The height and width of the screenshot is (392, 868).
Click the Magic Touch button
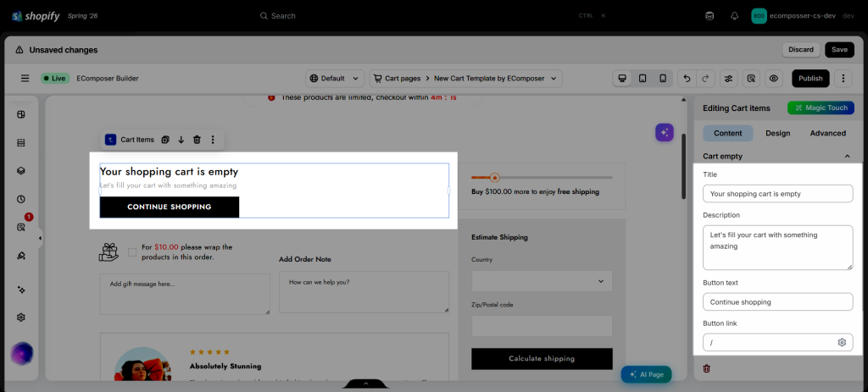point(821,108)
